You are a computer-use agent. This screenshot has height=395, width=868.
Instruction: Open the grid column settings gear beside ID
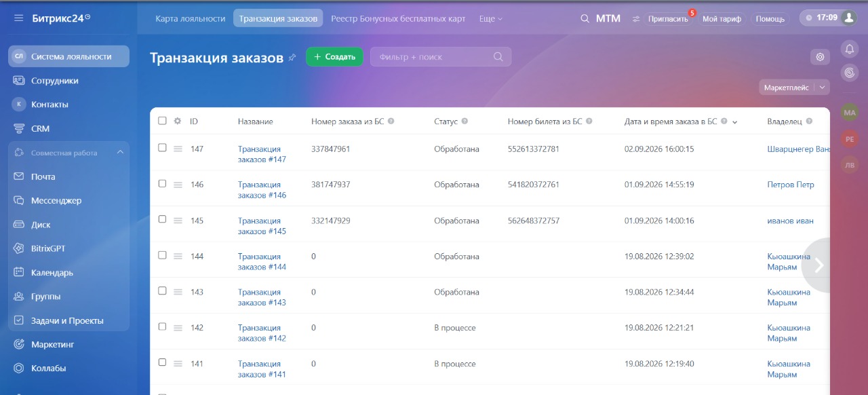178,121
